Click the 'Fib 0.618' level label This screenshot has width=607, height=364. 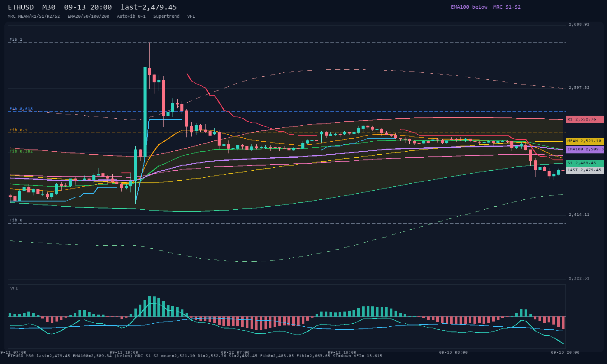[x=21, y=109]
